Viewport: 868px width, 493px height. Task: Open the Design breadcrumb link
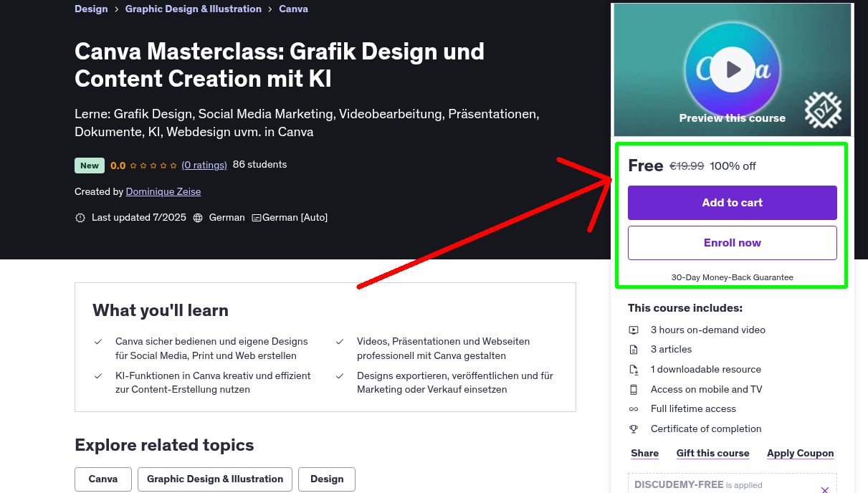tap(91, 9)
